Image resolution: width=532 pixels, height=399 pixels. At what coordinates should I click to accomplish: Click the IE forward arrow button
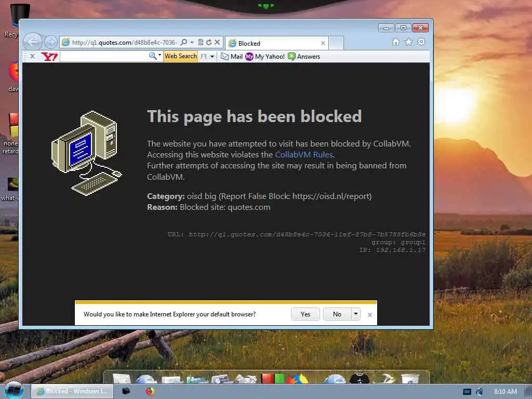click(x=51, y=42)
